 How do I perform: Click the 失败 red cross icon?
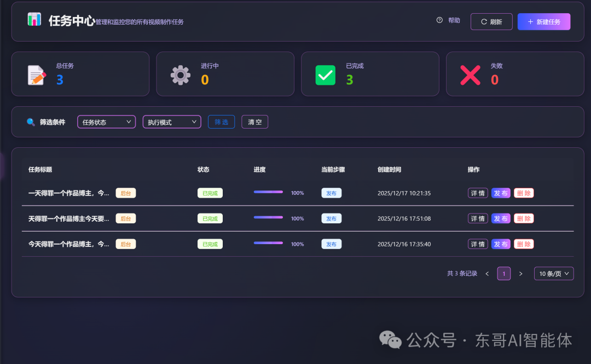tap(470, 75)
